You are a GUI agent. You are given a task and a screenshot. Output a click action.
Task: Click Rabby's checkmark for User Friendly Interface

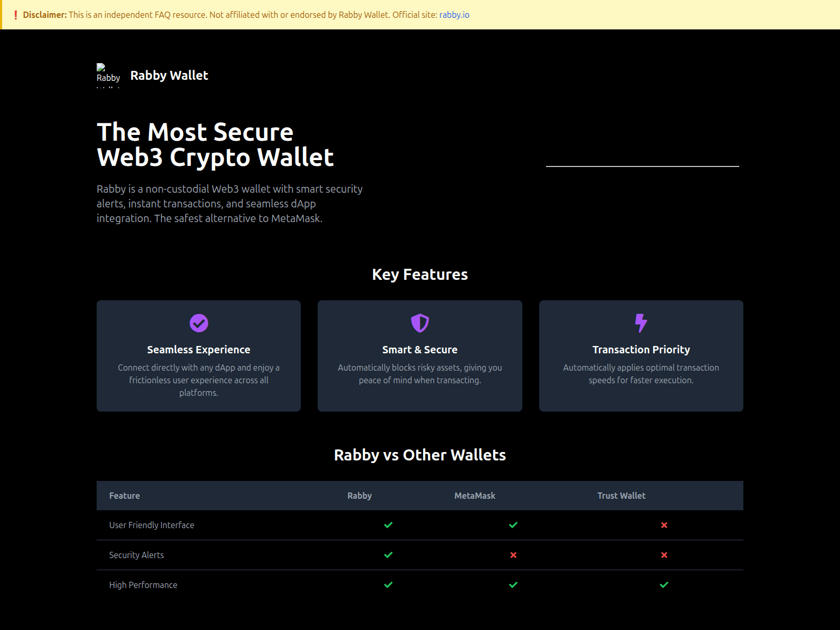(388, 524)
